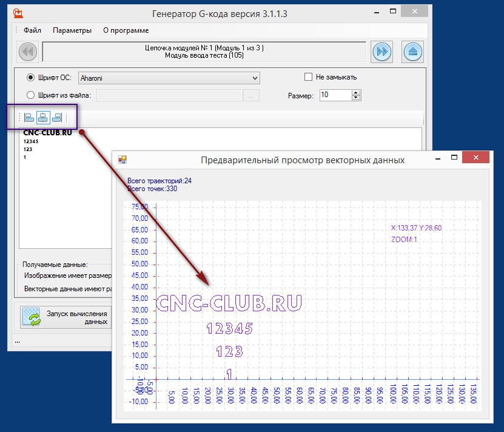Click the module chain title banner

(204, 52)
